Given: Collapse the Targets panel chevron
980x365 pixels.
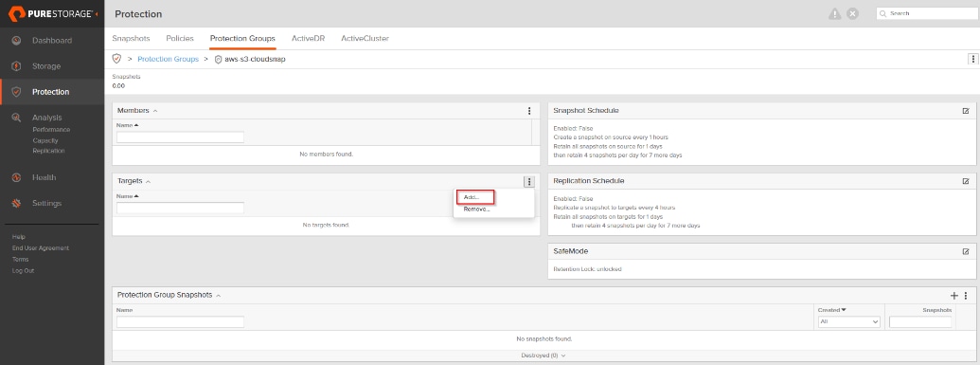Looking at the screenshot, I should click(148, 182).
